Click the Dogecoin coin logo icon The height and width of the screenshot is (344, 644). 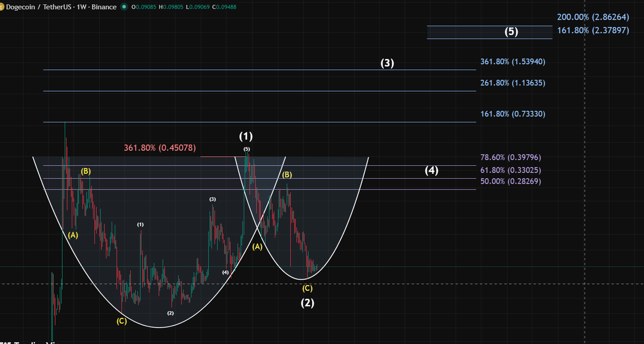click(2, 8)
